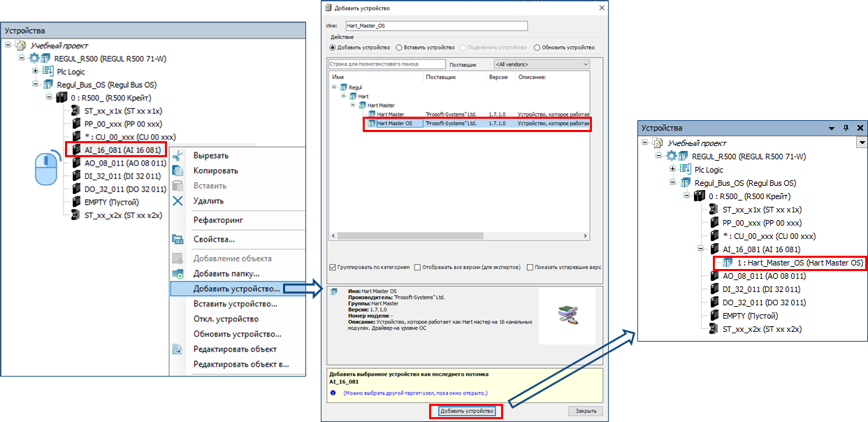Screen dimensions: 868x422
Task: Enable Отображать все версии checkbox
Action: pos(417,267)
